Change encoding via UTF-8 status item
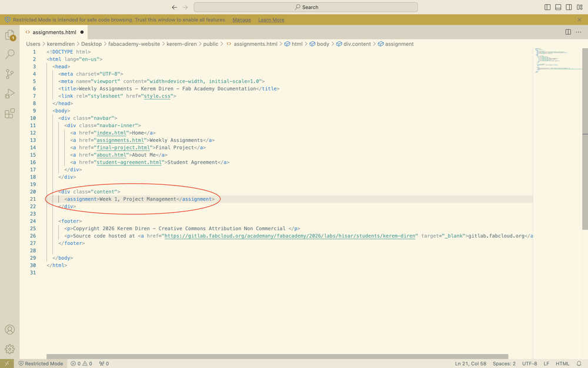The height and width of the screenshot is (368, 588). click(x=530, y=363)
